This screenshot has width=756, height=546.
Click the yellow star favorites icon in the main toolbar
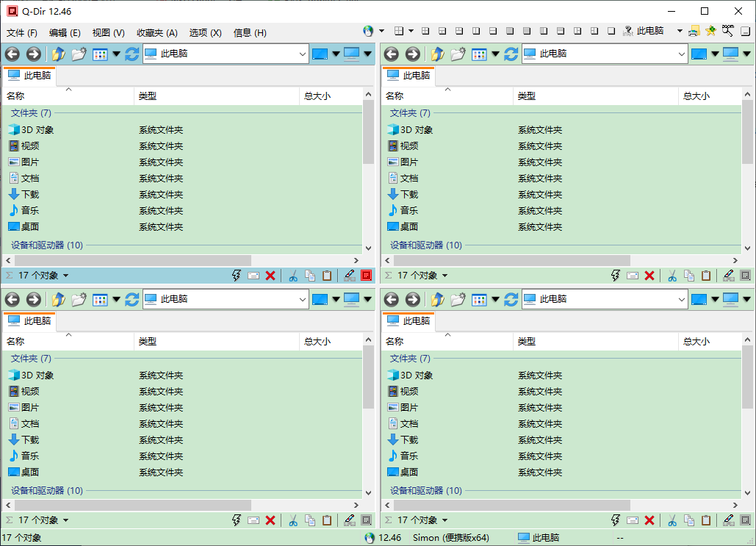(x=710, y=31)
